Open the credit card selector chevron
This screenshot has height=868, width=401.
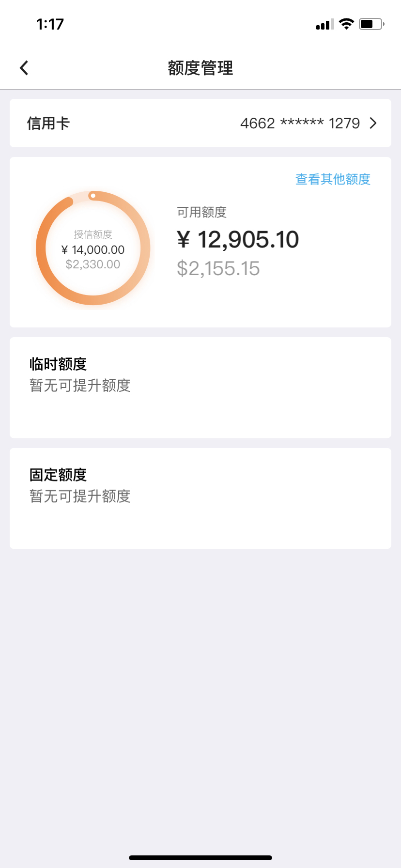tap(373, 123)
